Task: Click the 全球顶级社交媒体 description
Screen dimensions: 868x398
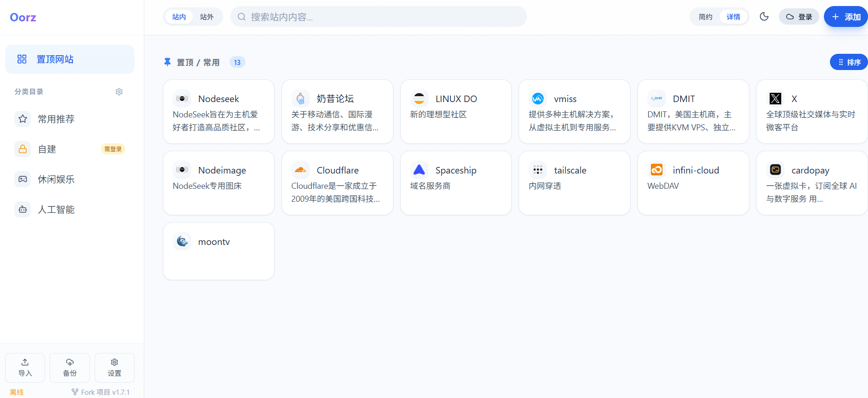Action: [x=810, y=121]
